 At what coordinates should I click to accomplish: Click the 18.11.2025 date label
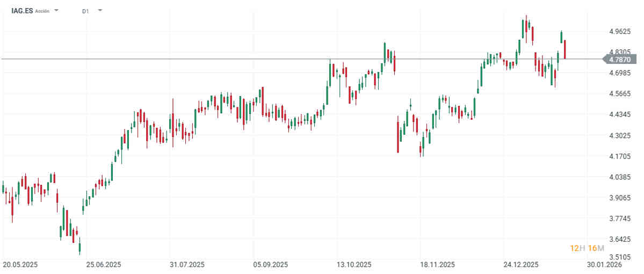[438, 265]
